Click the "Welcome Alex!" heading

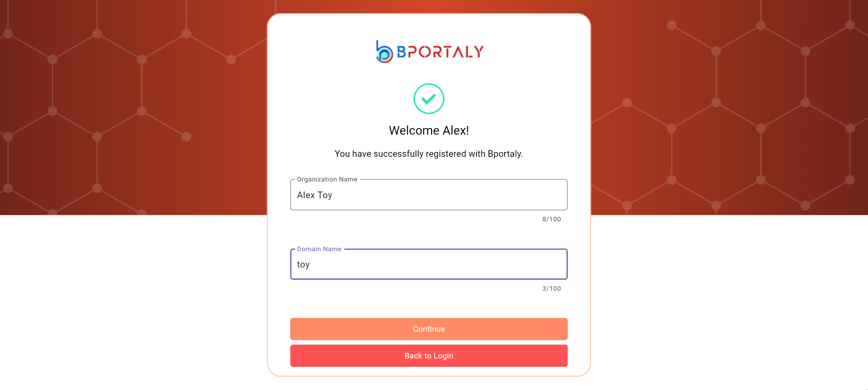pos(429,130)
